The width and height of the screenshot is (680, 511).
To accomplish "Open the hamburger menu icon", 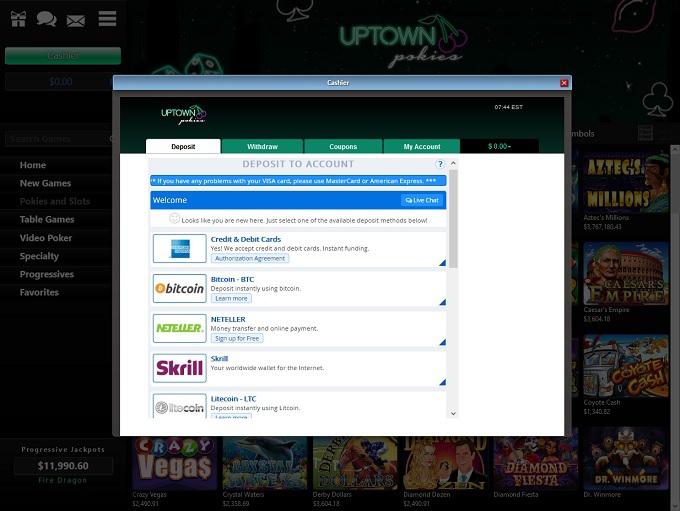I will click(107, 19).
